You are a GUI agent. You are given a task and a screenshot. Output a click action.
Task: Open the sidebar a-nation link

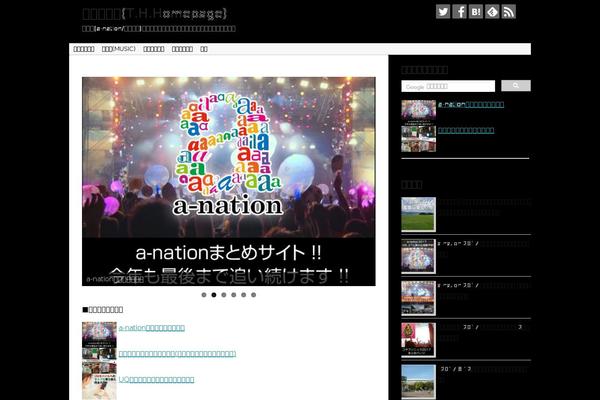coord(471,104)
